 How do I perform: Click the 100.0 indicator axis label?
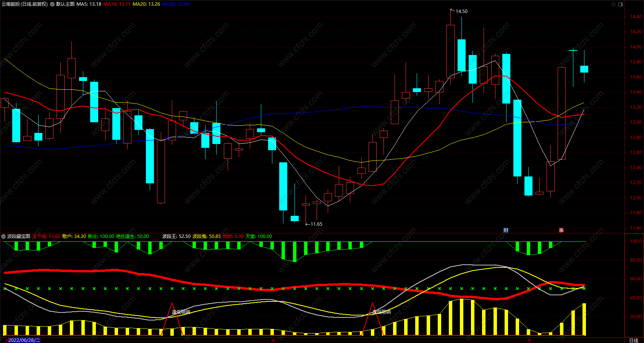(636, 241)
